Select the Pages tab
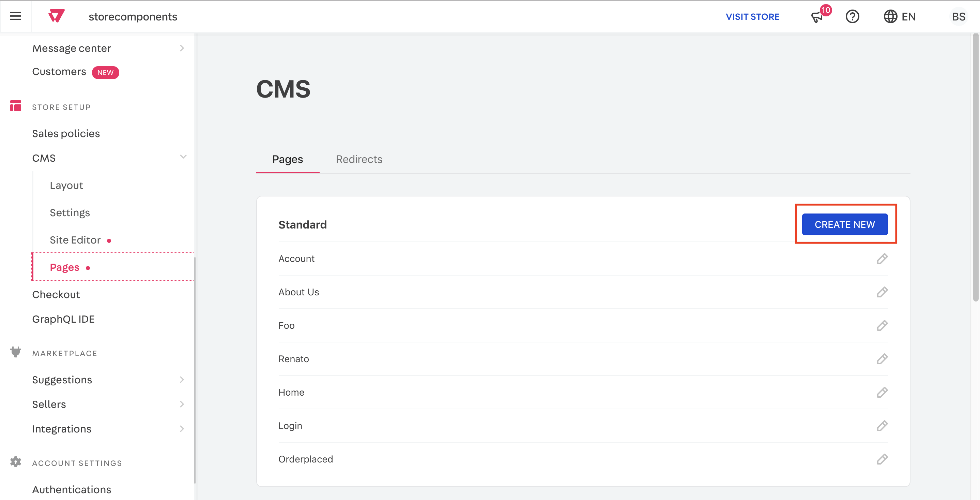This screenshot has height=500, width=980. 287,159
